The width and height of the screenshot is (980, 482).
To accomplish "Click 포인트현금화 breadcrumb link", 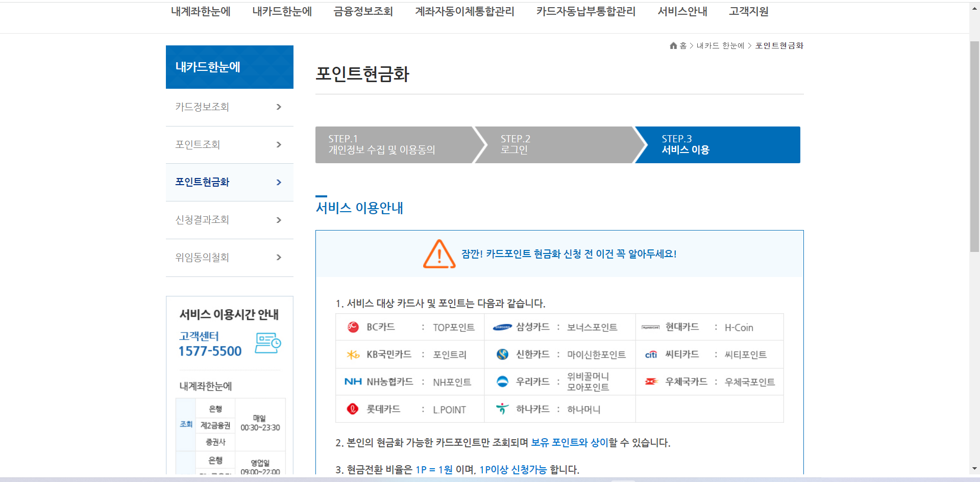I will pyautogui.click(x=779, y=45).
